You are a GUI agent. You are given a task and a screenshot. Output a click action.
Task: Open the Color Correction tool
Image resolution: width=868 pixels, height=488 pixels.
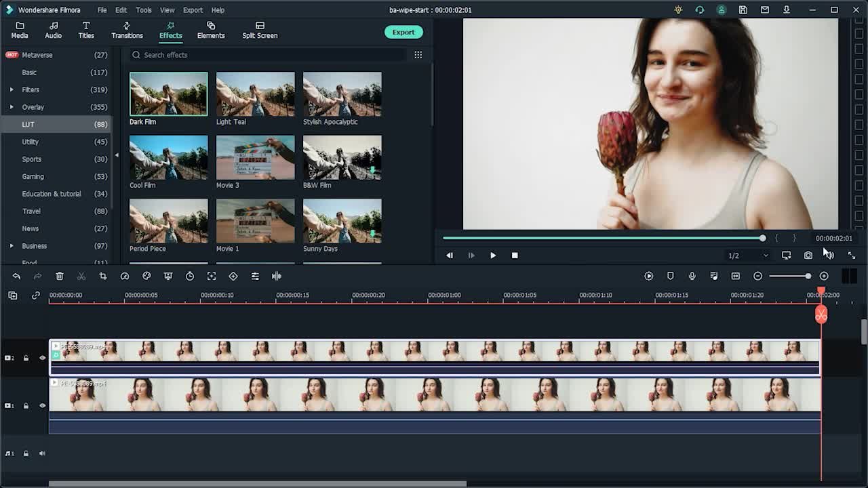click(146, 276)
